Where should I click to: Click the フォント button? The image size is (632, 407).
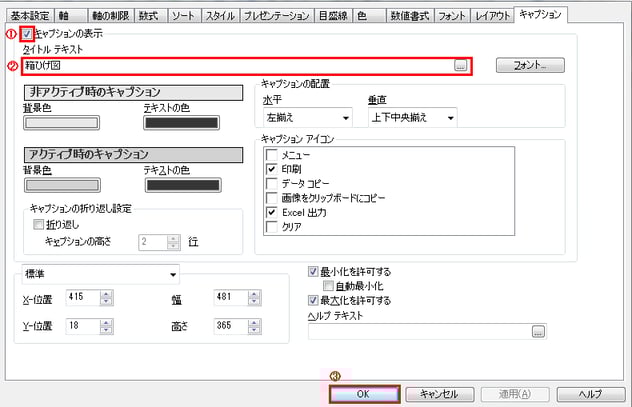(x=530, y=65)
